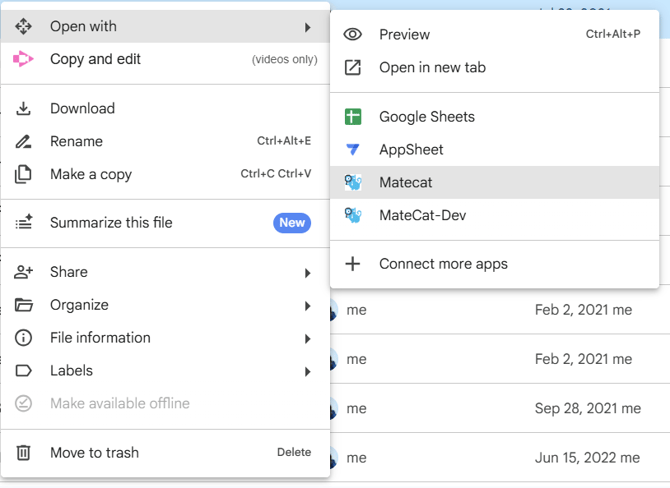
Task: Click the Matecat app icon
Action: [x=352, y=183]
